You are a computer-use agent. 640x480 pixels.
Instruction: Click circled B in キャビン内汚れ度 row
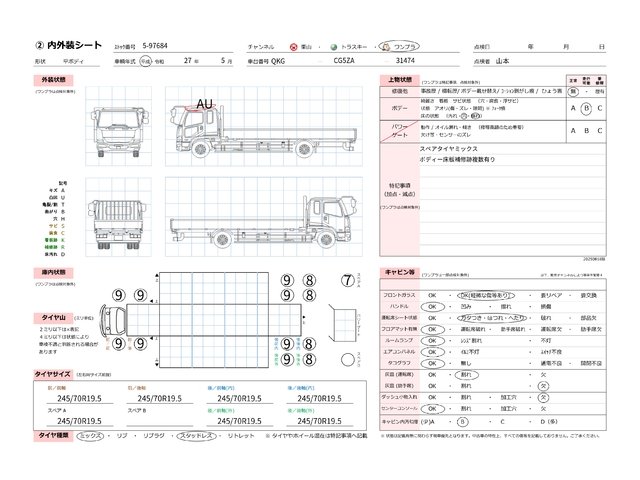pos(462,422)
